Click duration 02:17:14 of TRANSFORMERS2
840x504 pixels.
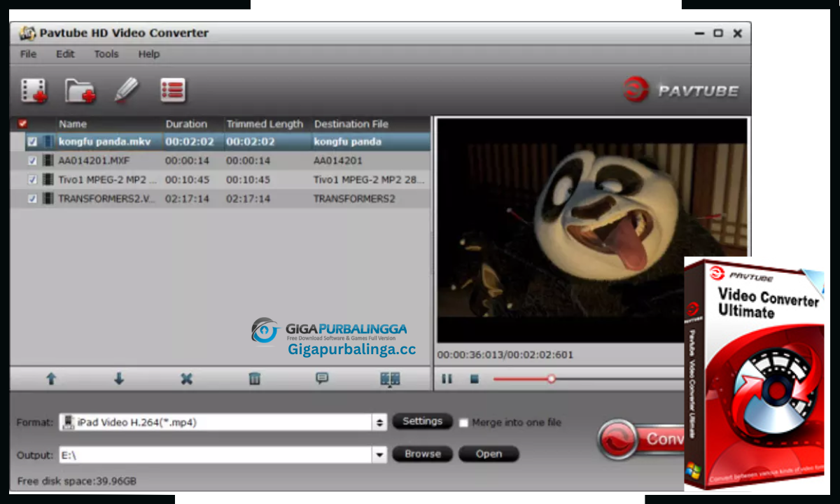(x=187, y=198)
